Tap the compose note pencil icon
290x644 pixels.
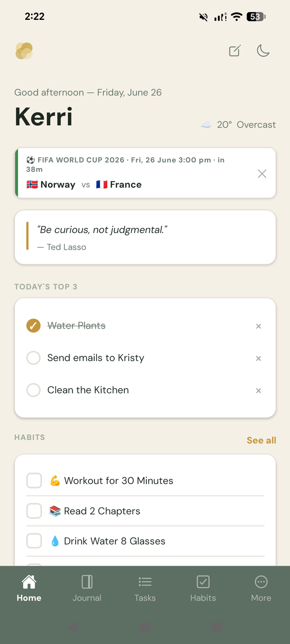point(234,51)
